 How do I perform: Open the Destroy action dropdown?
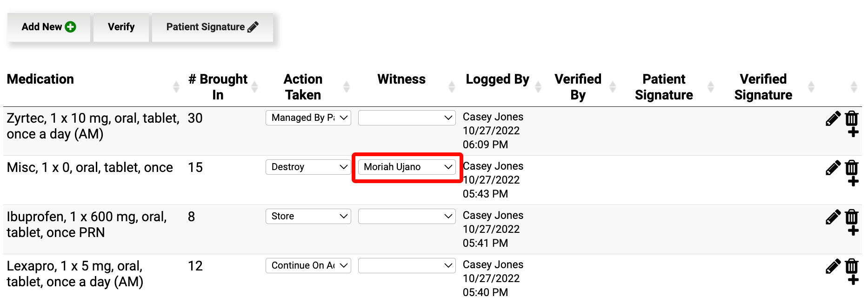[308, 167]
